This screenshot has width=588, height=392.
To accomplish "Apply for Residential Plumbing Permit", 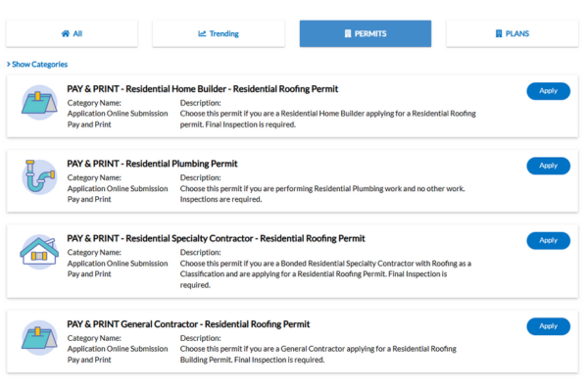I will pyautogui.click(x=548, y=166).
